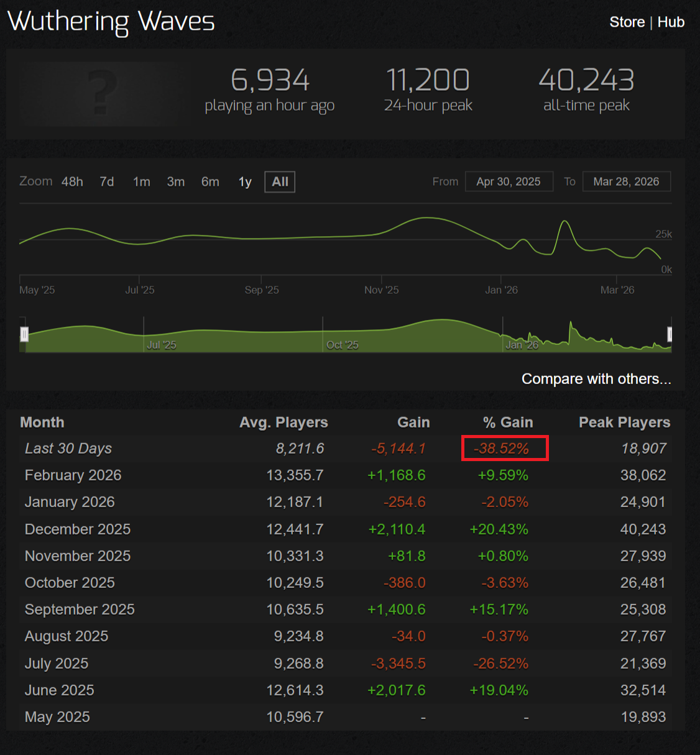This screenshot has width=700, height=755.
Task: Click Compare with others link
Action: [x=596, y=379]
